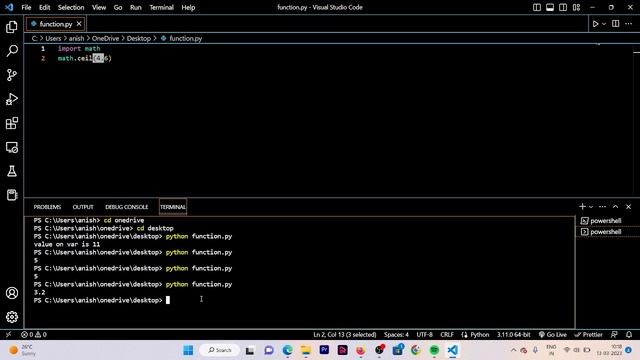Open the Help menu
Image resolution: width=640 pixels, height=360 pixels.
(x=188, y=7)
